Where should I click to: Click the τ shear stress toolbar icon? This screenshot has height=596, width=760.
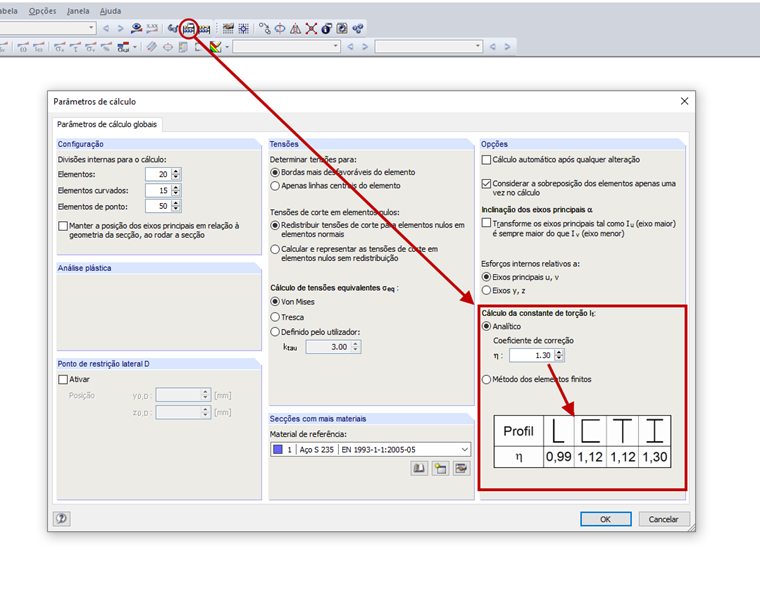(75, 47)
